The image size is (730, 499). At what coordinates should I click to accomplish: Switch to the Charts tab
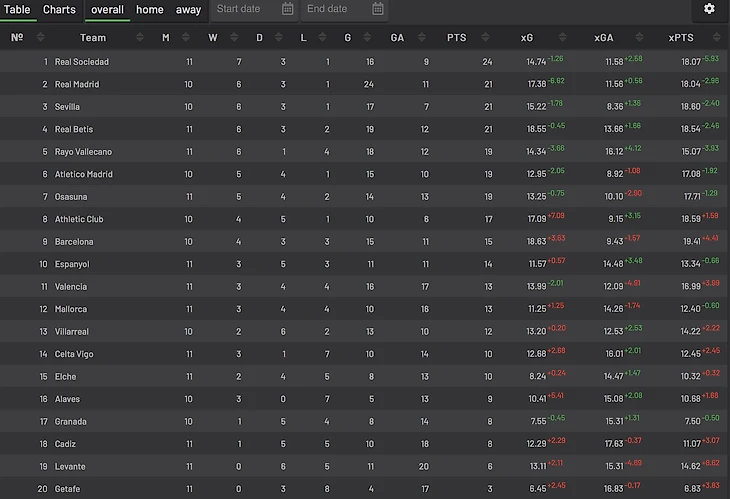(x=59, y=10)
